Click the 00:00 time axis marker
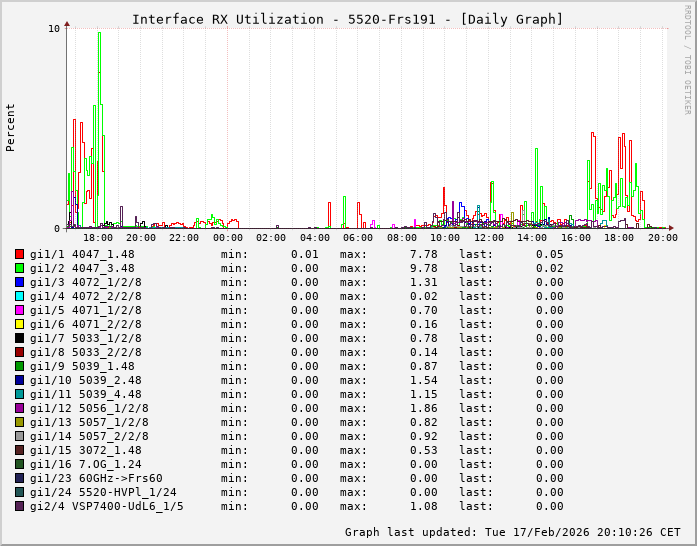Image resolution: width=697 pixels, height=546 pixels. tap(228, 238)
